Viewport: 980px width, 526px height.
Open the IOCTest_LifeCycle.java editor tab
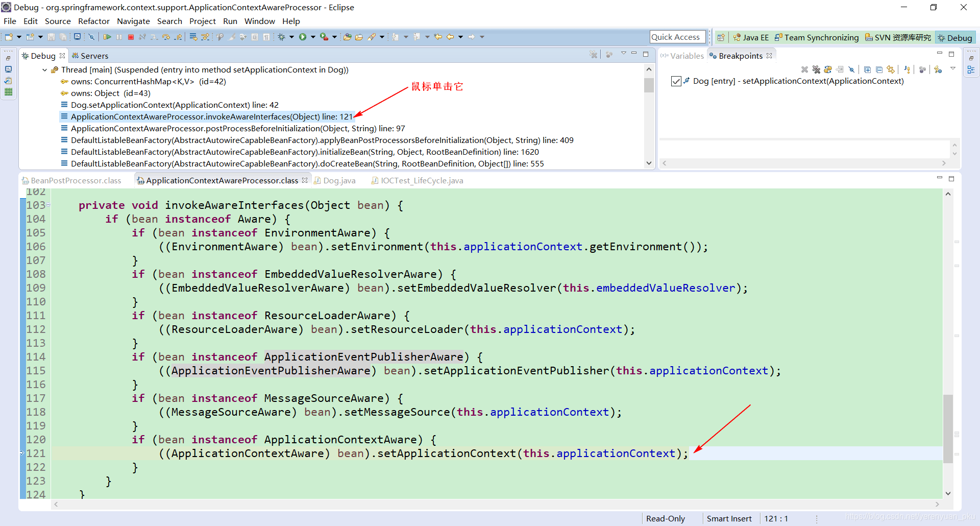pos(418,180)
